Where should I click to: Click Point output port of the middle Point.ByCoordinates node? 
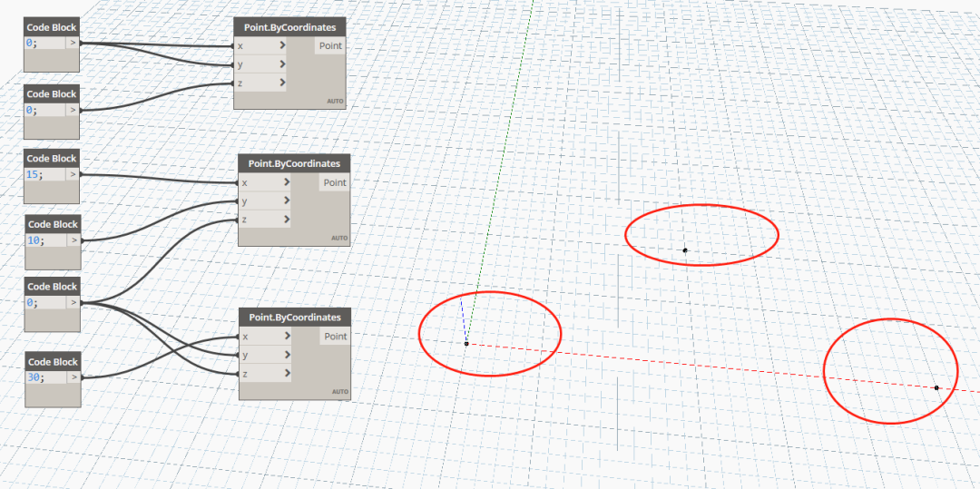coord(334,182)
